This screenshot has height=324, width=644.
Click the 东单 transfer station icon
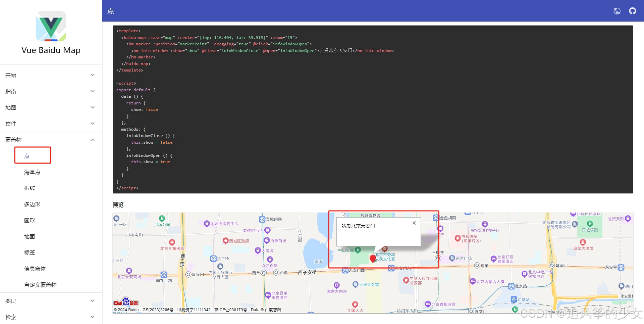(477, 265)
